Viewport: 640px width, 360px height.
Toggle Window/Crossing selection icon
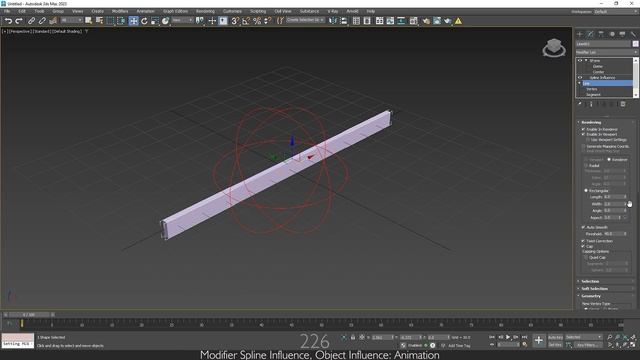coord(121,21)
